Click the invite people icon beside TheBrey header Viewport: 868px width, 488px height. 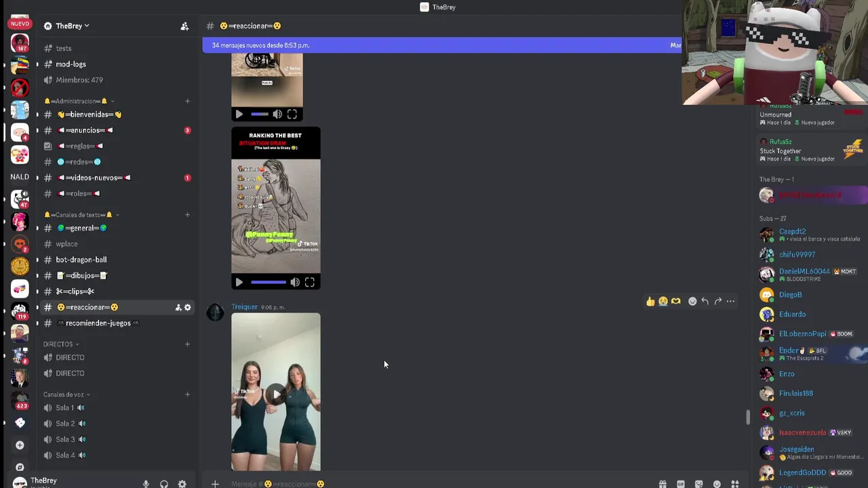(x=184, y=26)
